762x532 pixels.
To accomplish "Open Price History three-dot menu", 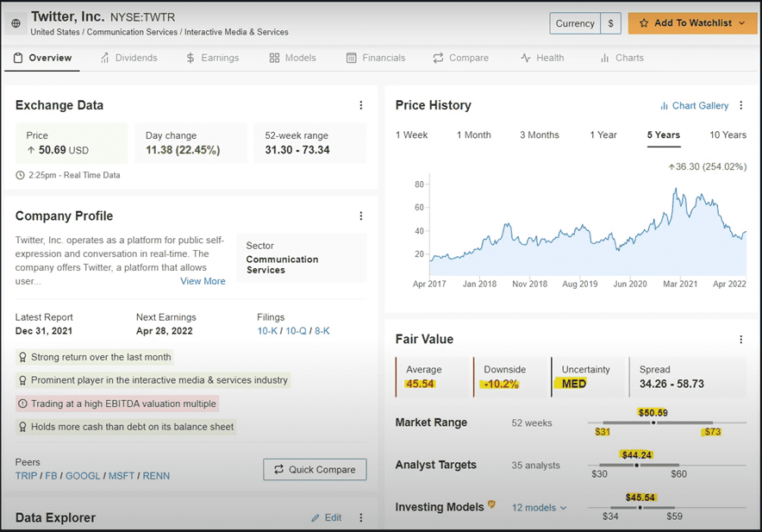I will click(743, 105).
